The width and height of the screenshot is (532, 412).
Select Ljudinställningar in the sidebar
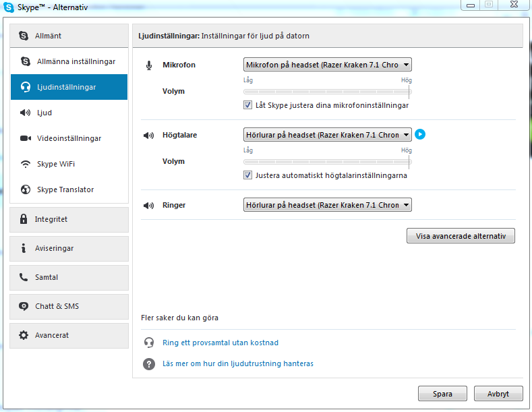coord(69,87)
